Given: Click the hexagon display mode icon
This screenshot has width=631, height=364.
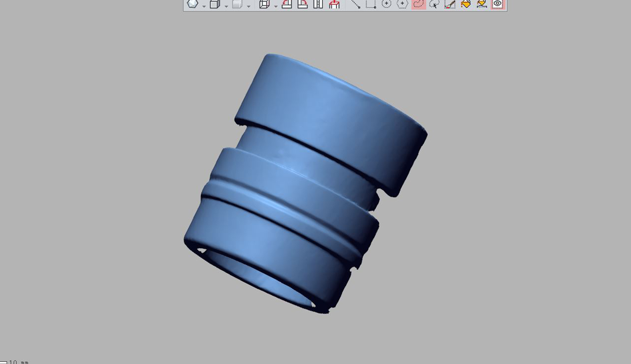Looking at the screenshot, I should [x=192, y=4].
